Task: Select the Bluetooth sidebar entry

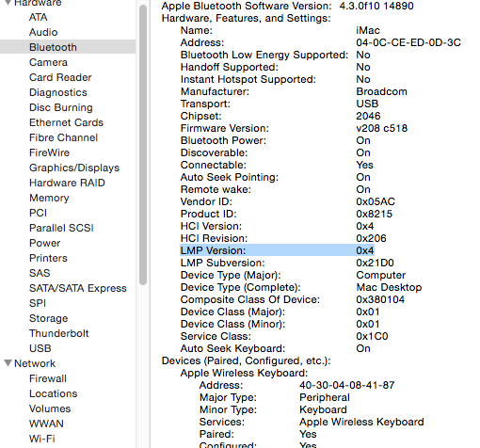Action: pyautogui.click(x=68, y=47)
